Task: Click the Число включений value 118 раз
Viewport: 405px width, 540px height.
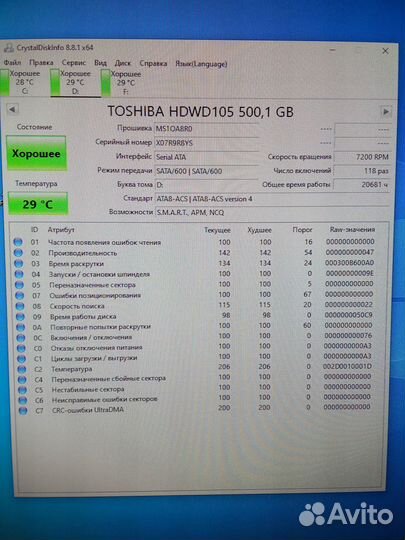Action: [x=362, y=171]
